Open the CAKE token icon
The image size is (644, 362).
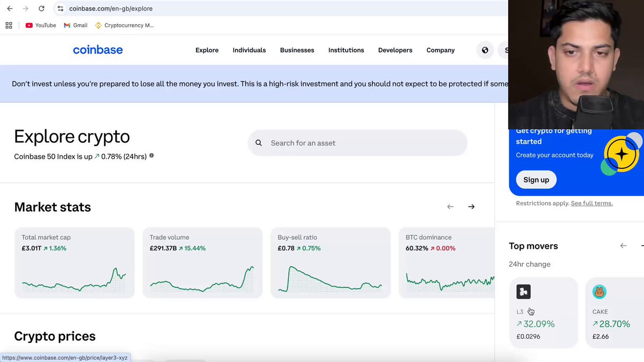pos(599,292)
